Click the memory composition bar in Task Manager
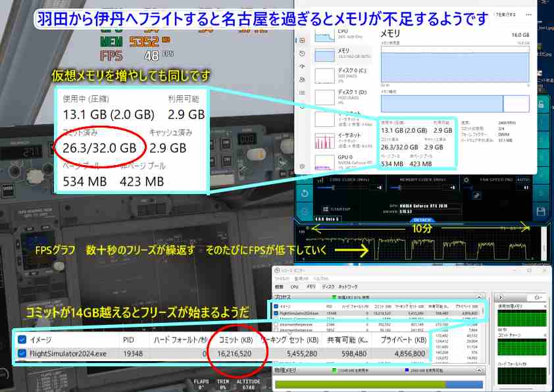The width and height of the screenshot is (554, 392). [x=455, y=103]
